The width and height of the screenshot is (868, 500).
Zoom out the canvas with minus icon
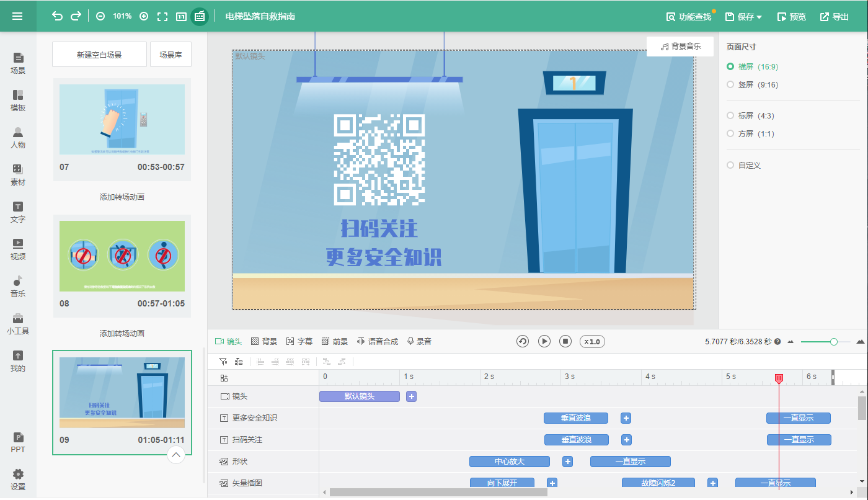100,16
